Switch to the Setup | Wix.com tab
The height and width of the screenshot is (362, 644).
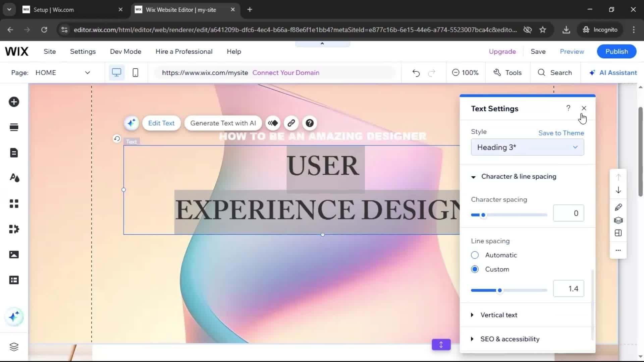click(72, 10)
